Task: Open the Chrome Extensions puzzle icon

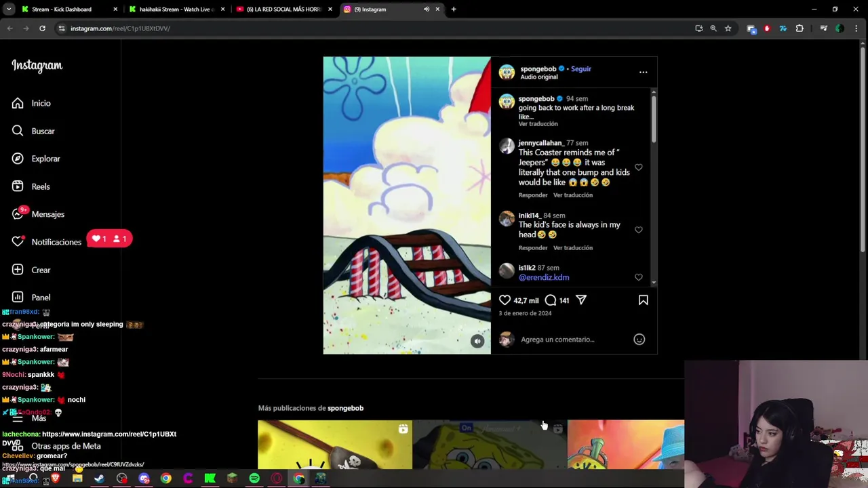Action: coord(800,28)
